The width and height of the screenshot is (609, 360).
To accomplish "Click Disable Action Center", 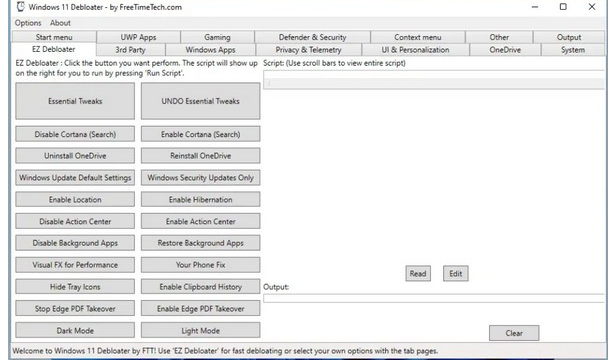I will pyautogui.click(x=75, y=221).
